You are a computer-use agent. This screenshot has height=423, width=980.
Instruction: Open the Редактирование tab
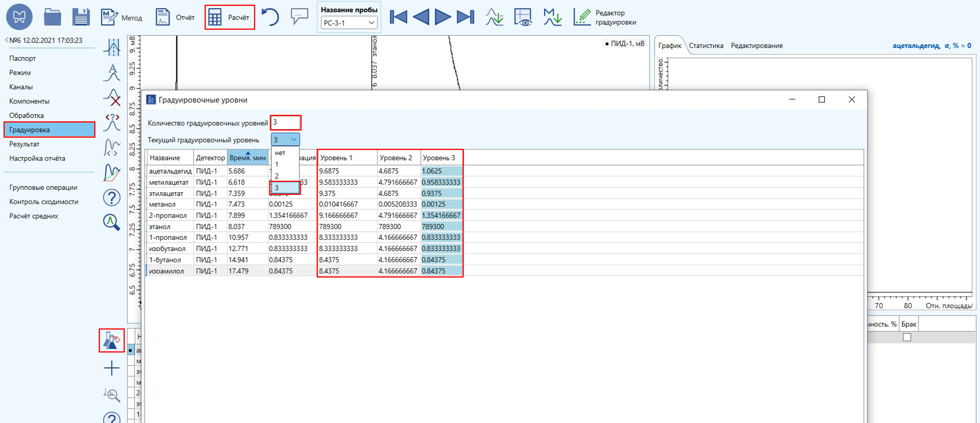[756, 46]
